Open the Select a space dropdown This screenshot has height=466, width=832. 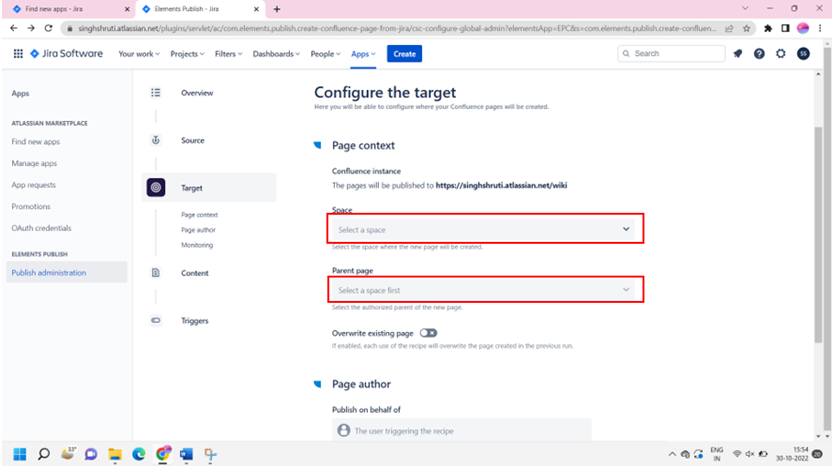pos(485,229)
